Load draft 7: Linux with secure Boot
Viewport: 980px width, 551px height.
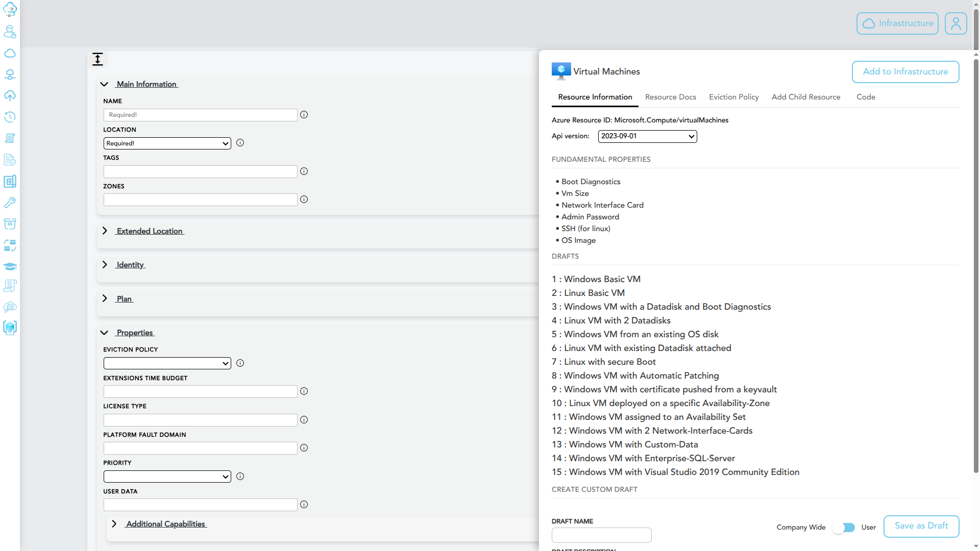click(604, 362)
